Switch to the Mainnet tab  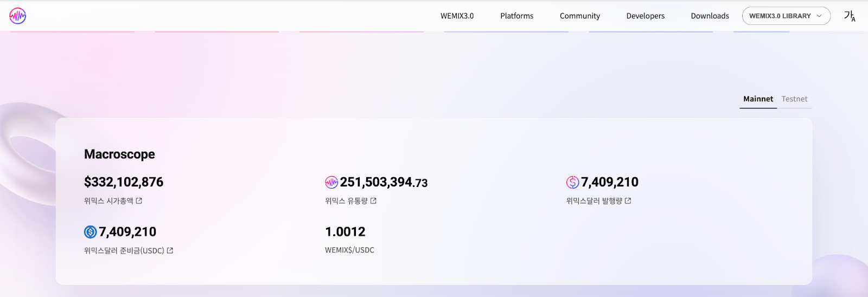click(x=758, y=99)
